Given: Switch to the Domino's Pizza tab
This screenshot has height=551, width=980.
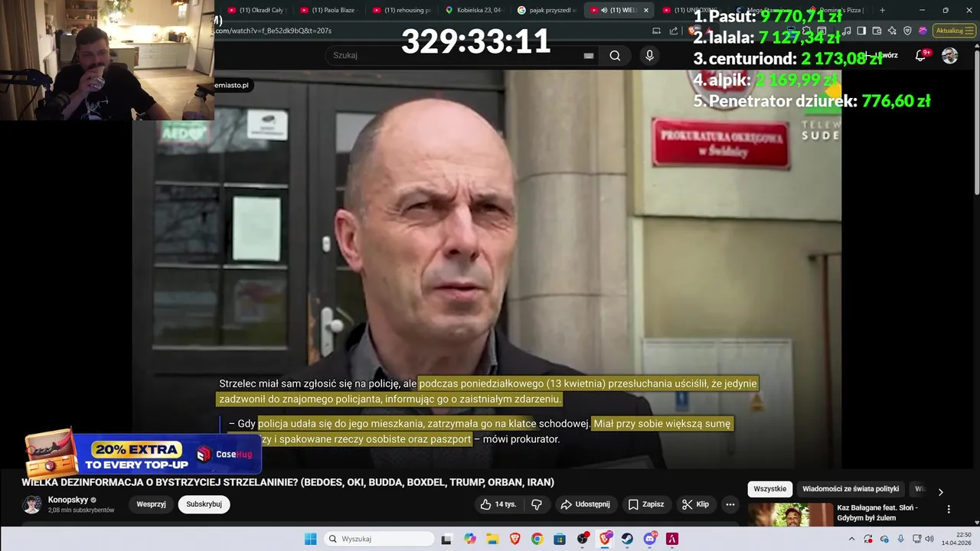Looking at the screenshot, I should tap(836, 10).
